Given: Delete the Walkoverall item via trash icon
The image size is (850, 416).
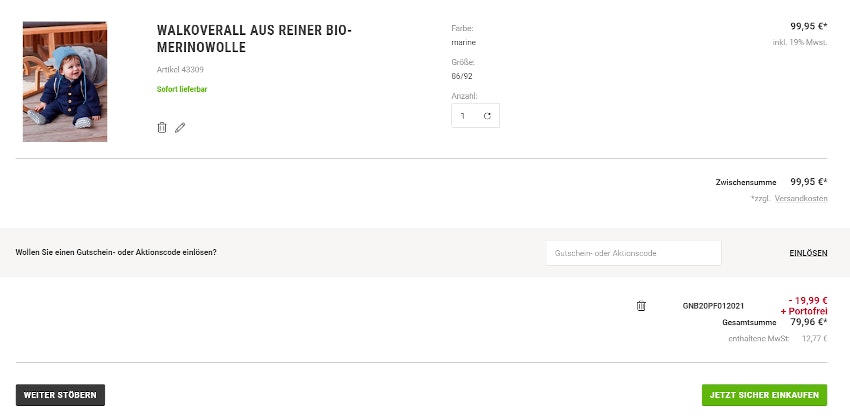Looking at the screenshot, I should [x=161, y=127].
